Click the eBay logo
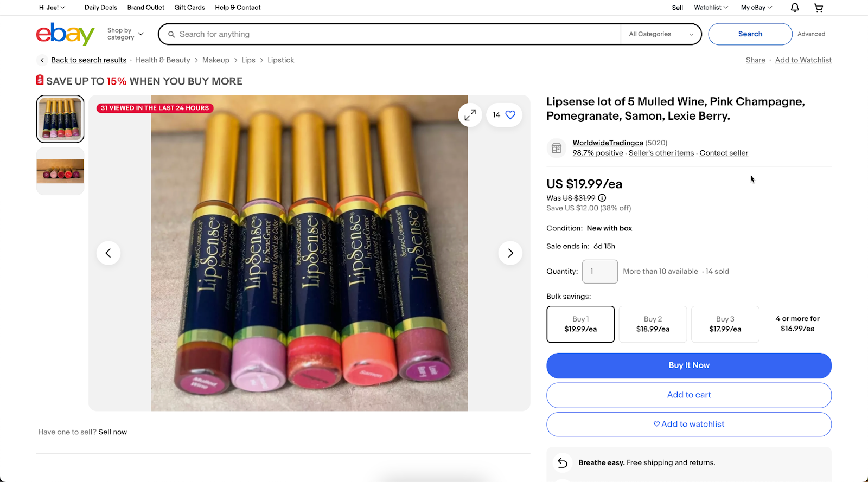This screenshot has width=868, height=482. pyautogui.click(x=65, y=34)
